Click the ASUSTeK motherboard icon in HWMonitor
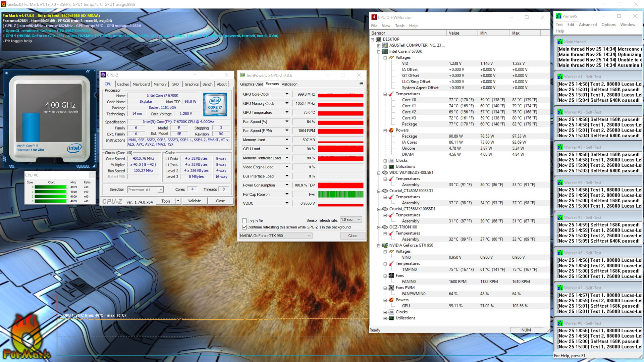 pos(385,45)
